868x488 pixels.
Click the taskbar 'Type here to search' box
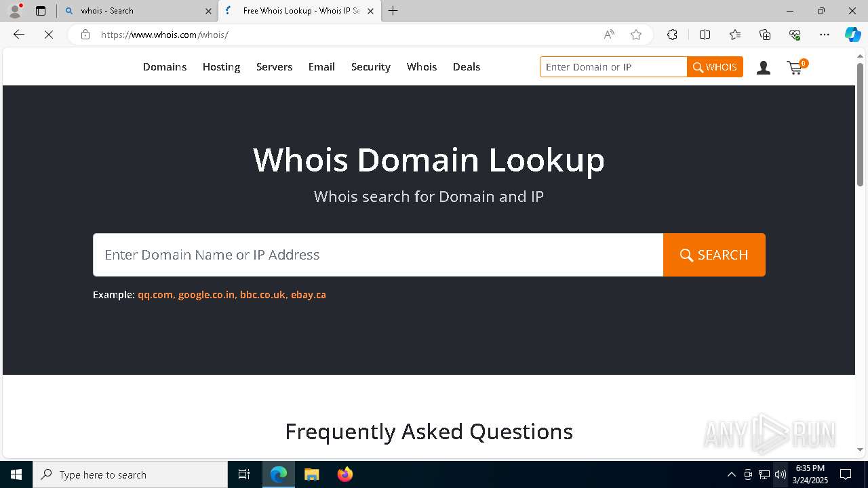pyautogui.click(x=130, y=474)
